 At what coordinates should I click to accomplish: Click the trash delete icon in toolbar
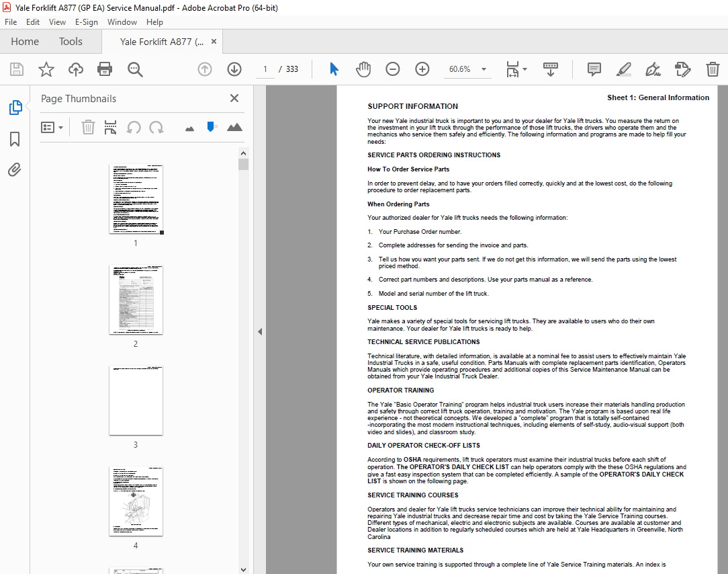(713, 69)
